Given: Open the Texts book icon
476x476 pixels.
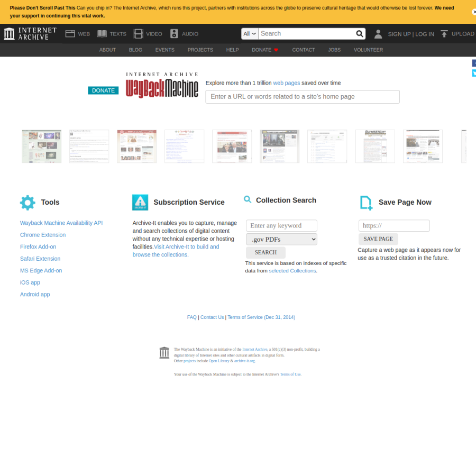Looking at the screenshot, I should pos(102,34).
